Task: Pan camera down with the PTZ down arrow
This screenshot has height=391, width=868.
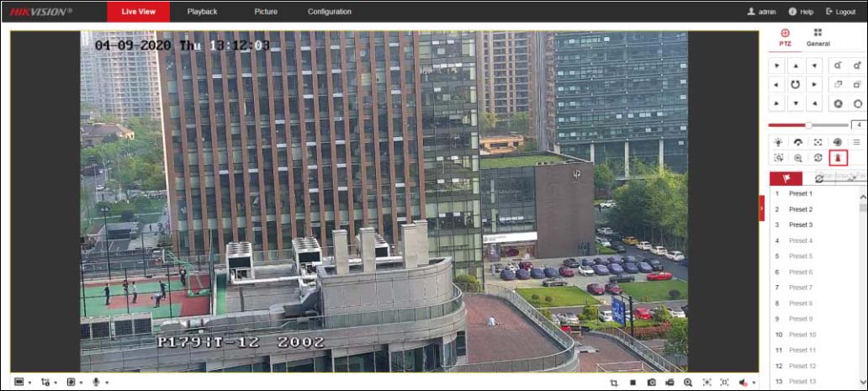Action: tap(796, 103)
